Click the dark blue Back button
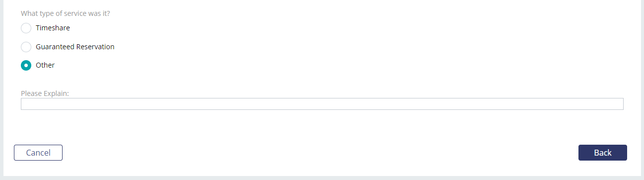This screenshot has width=644, height=180. (x=603, y=153)
